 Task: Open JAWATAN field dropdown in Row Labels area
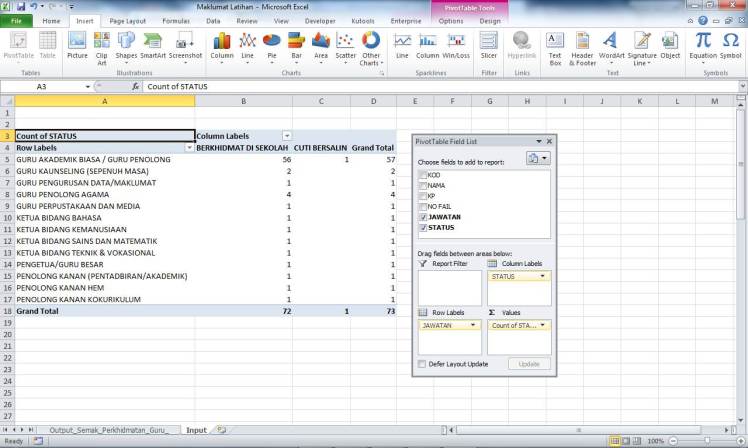pos(473,325)
